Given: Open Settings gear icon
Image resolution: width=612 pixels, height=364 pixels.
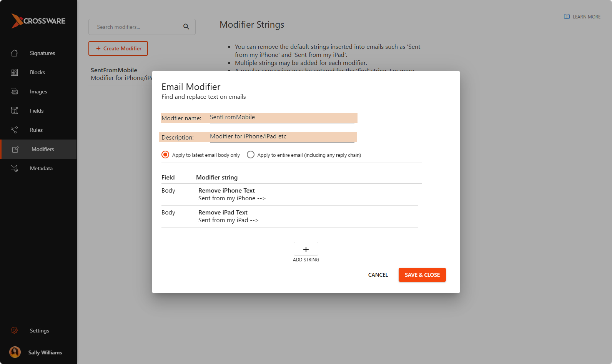Looking at the screenshot, I should pyautogui.click(x=14, y=330).
